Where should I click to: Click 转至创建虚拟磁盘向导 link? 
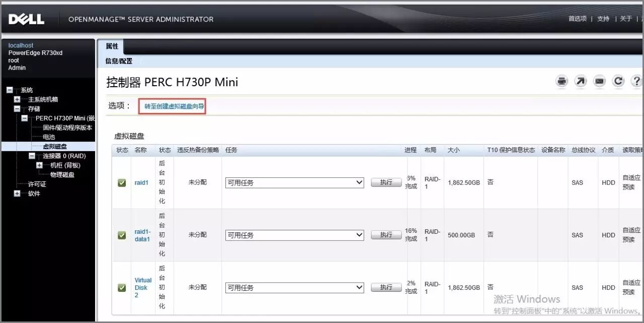[x=174, y=107]
